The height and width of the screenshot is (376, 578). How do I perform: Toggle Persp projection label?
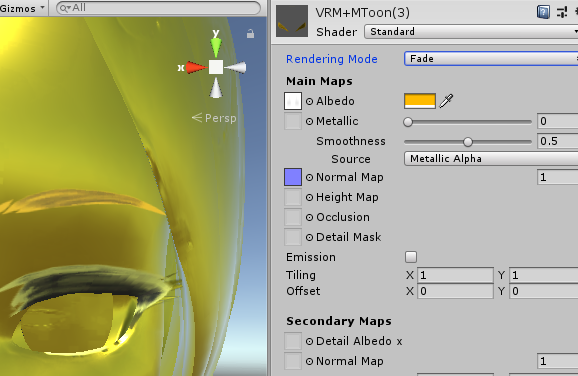(214, 118)
